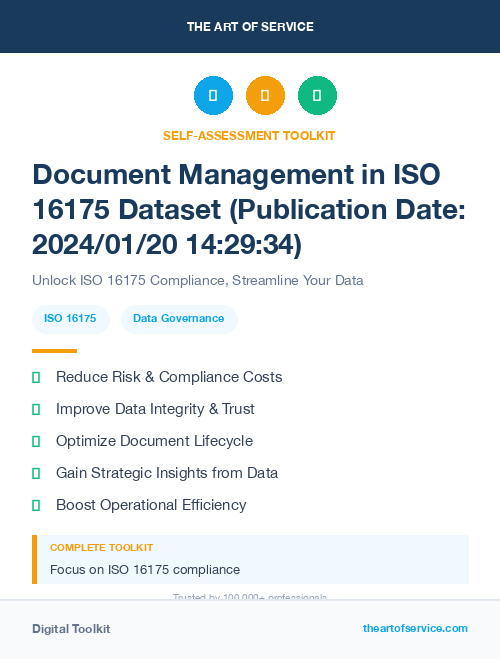
Task: Click the Digital Toolkit footer label
Action: pyautogui.click(x=71, y=629)
